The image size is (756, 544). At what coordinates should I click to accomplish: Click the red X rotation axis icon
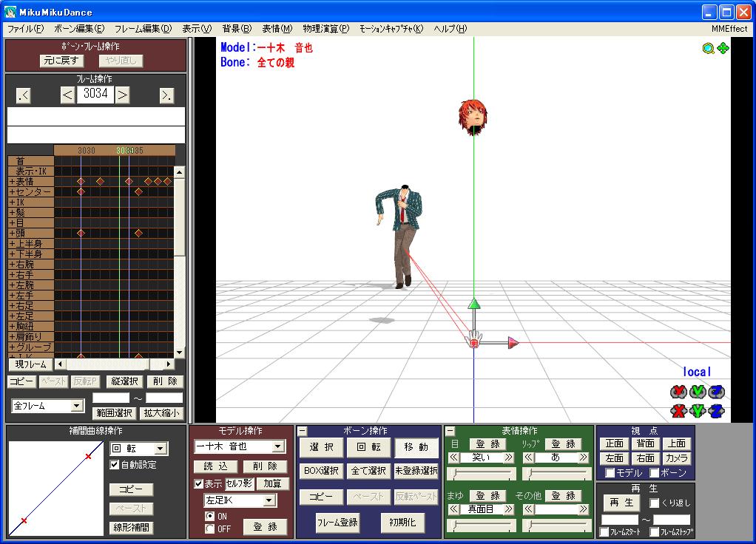679,392
